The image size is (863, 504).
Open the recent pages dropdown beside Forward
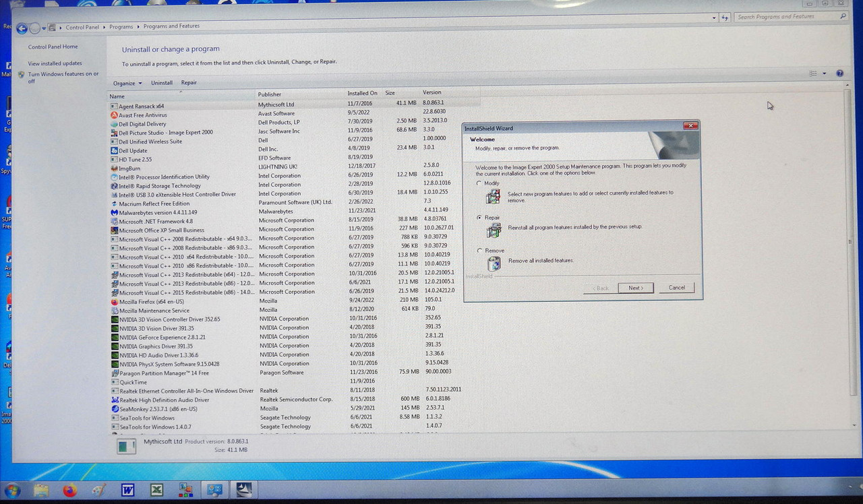tap(44, 28)
